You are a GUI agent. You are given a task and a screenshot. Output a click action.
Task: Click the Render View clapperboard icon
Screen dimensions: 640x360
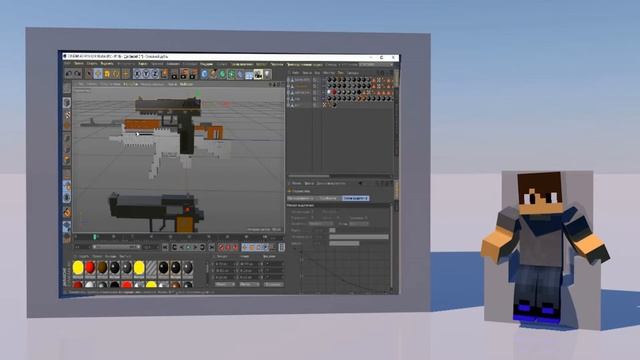[x=175, y=74]
